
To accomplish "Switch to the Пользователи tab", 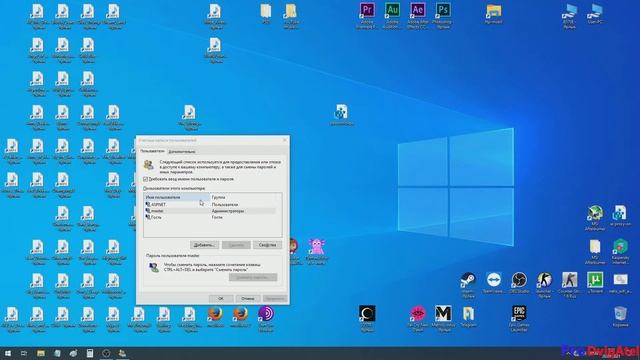I will click(x=152, y=151).
